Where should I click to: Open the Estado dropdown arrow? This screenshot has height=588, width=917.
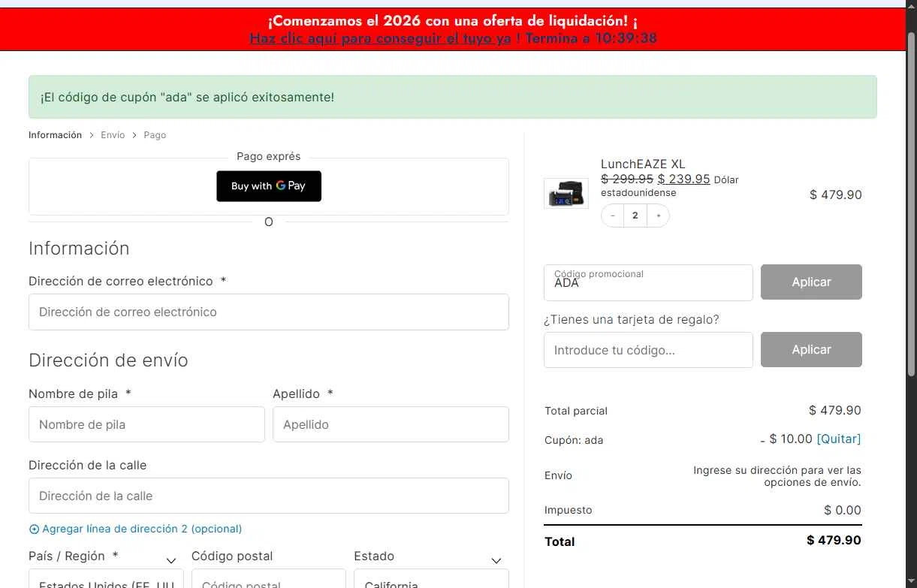click(x=496, y=561)
